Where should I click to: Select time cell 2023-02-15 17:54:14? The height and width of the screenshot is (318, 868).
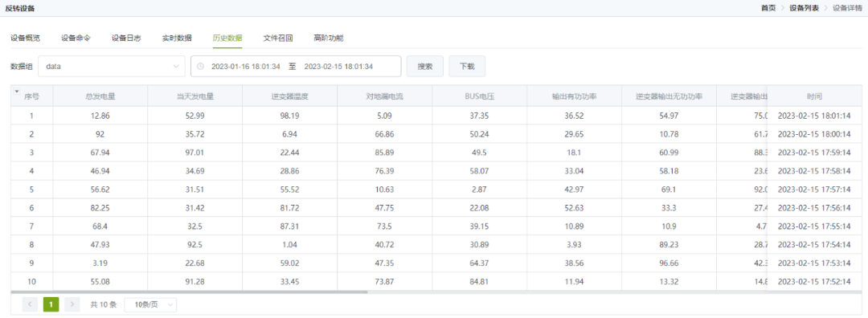pyautogui.click(x=814, y=244)
